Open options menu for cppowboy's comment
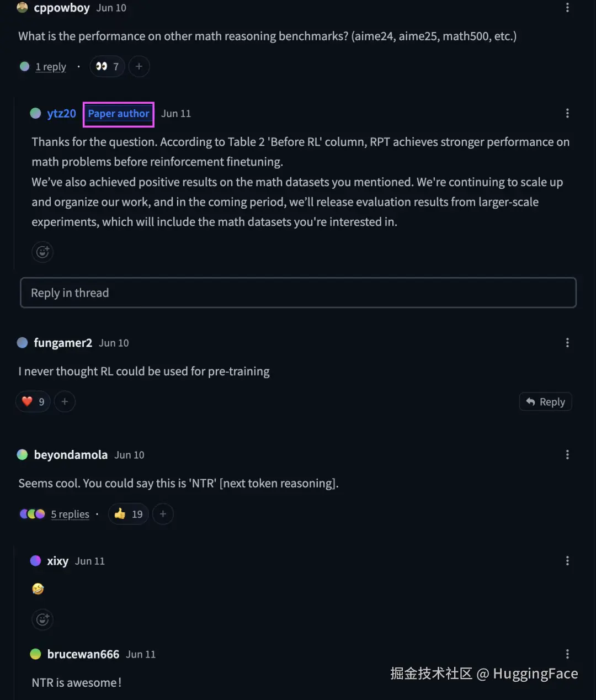This screenshot has width=596, height=700. 567,8
